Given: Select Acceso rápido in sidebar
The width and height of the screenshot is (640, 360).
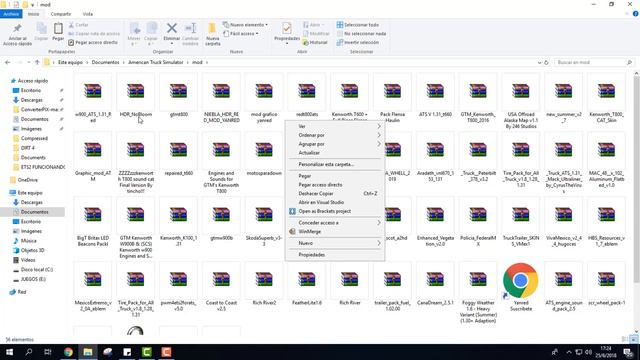Looking at the screenshot, I should click(33, 81).
